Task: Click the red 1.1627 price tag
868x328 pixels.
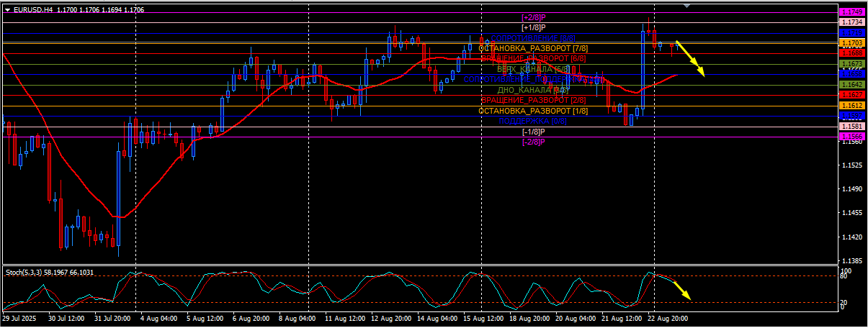Action: [x=853, y=94]
